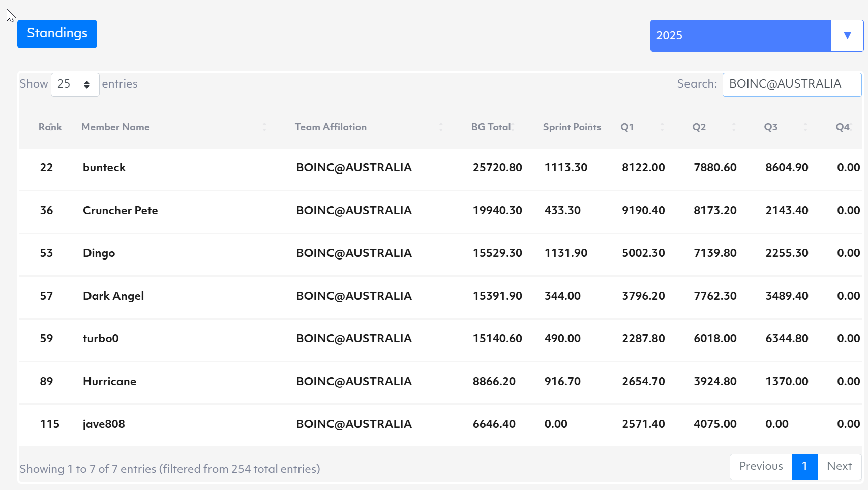Click Q2 value 8173.20
The height and width of the screenshot is (490, 868).
click(715, 211)
